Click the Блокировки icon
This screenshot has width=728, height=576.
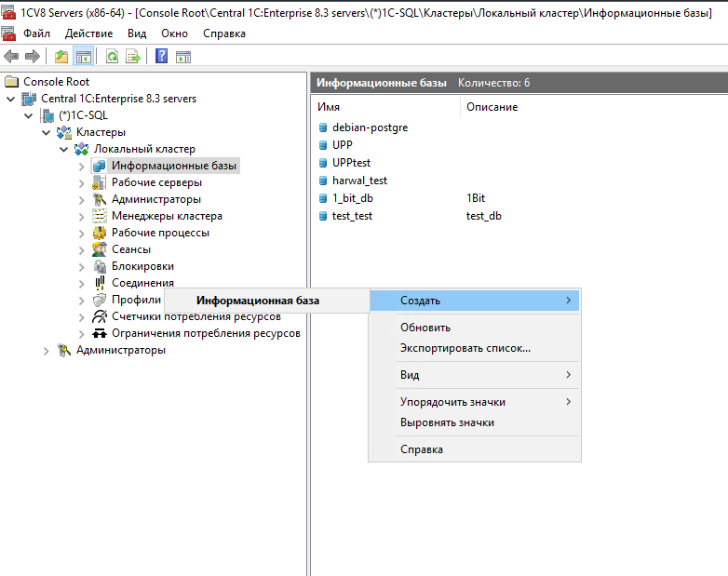point(99,266)
